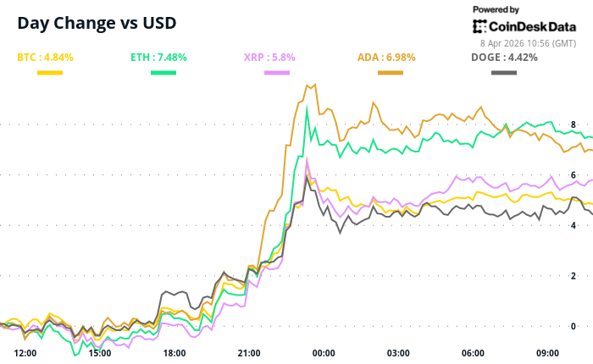Select the purple XRP color swatch
This screenshot has width=593, height=364.
277,73
